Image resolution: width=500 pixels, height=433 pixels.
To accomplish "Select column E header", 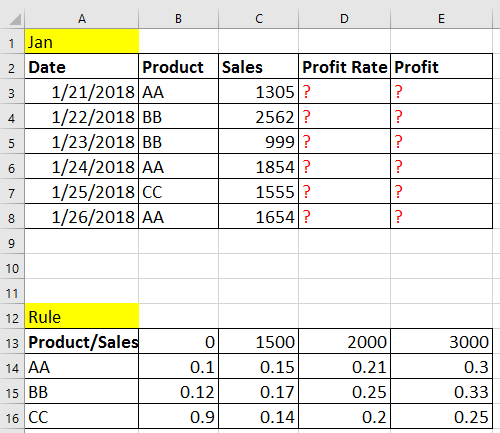I will 441,19.
